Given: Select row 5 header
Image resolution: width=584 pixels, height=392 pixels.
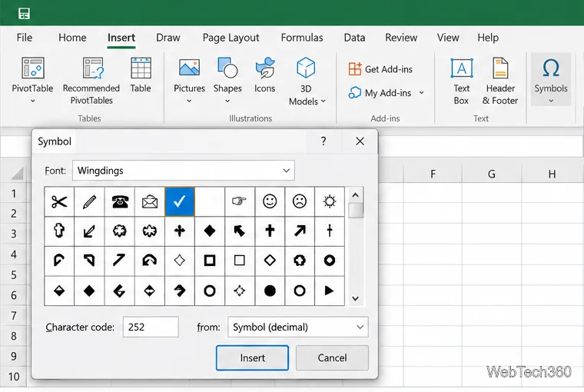Looking at the screenshot, I should (x=14, y=275).
